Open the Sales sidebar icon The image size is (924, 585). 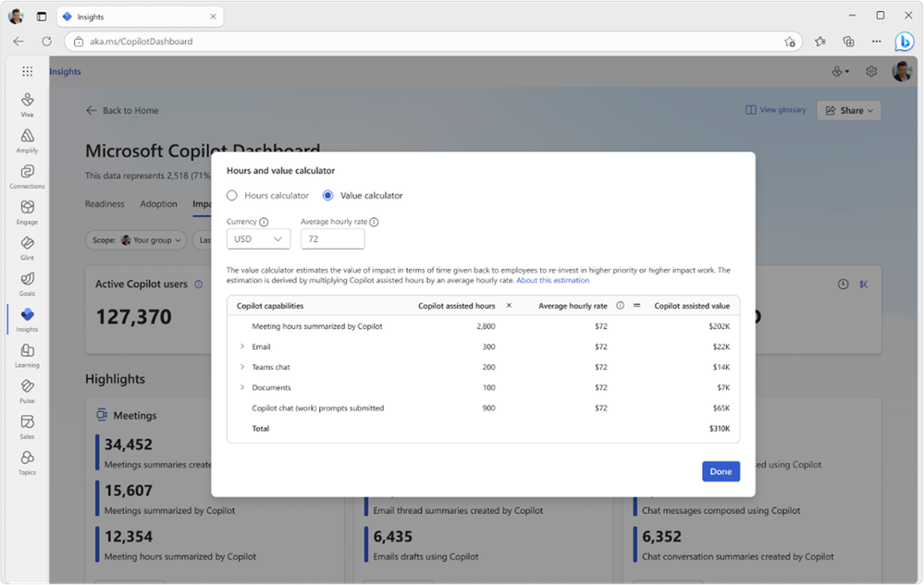tap(27, 427)
